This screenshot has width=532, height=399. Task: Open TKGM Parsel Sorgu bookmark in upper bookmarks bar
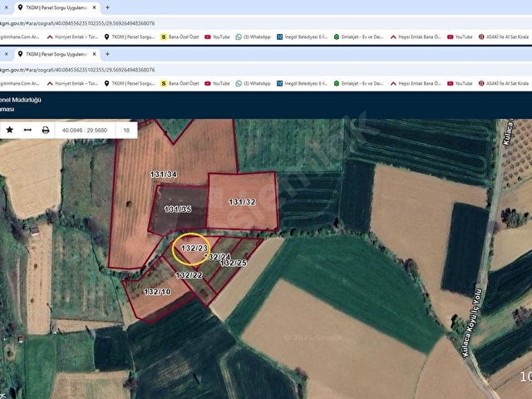point(130,37)
